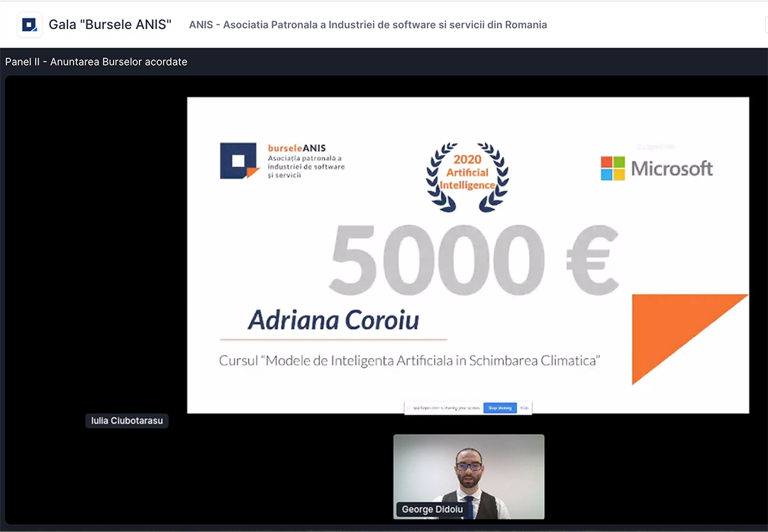Viewport: 768px width, 532px height.
Task: Click the Stop sharing button
Action: click(x=500, y=408)
